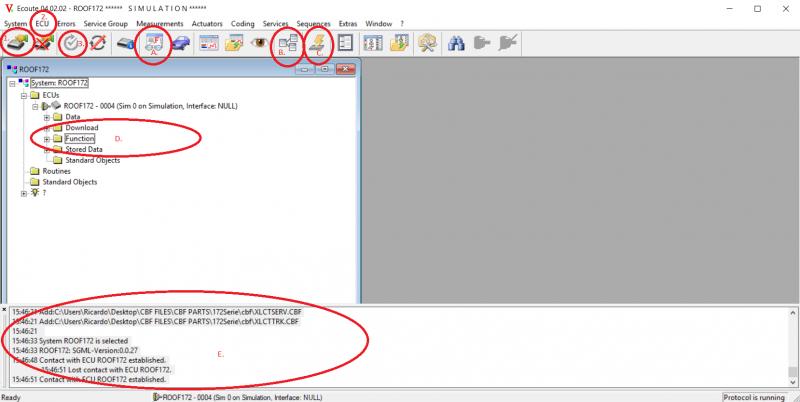Expand the Stored Data folder
Image resolution: width=800 pixels, height=402 pixels.
coord(46,150)
